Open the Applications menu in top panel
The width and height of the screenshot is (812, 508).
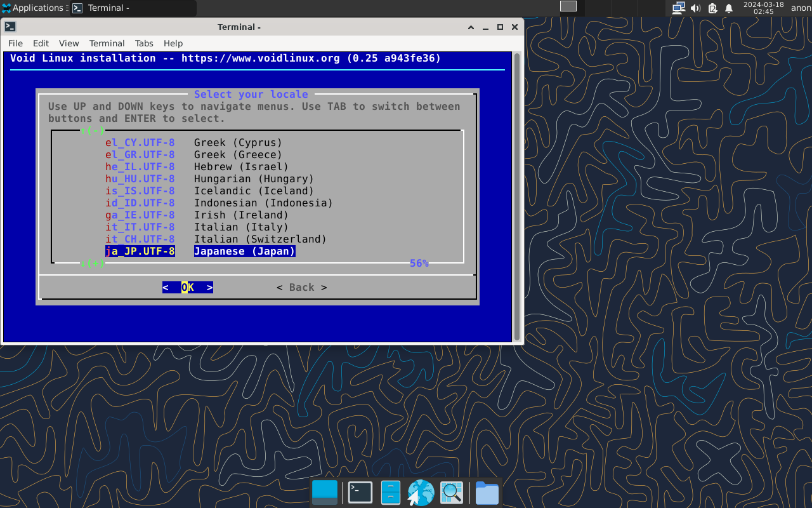pyautogui.click(x=33, y=8)
